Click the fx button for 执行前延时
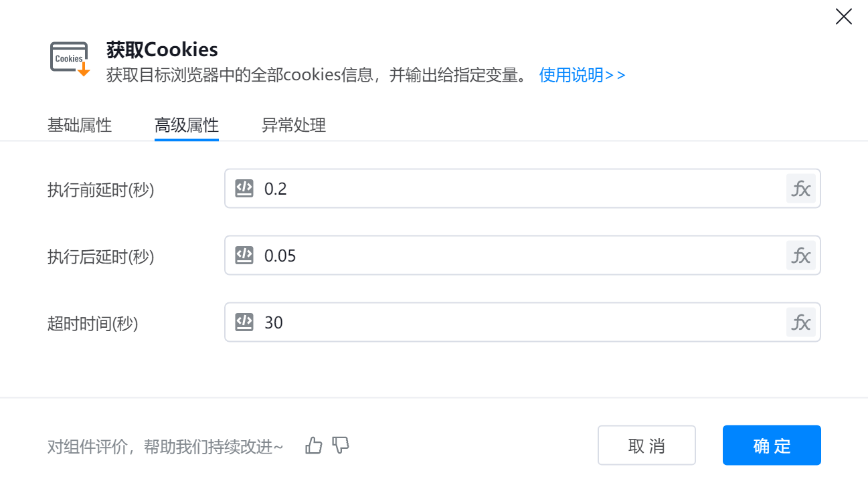The width and height of the screenshot is (868, 487). tap(800, 189)
